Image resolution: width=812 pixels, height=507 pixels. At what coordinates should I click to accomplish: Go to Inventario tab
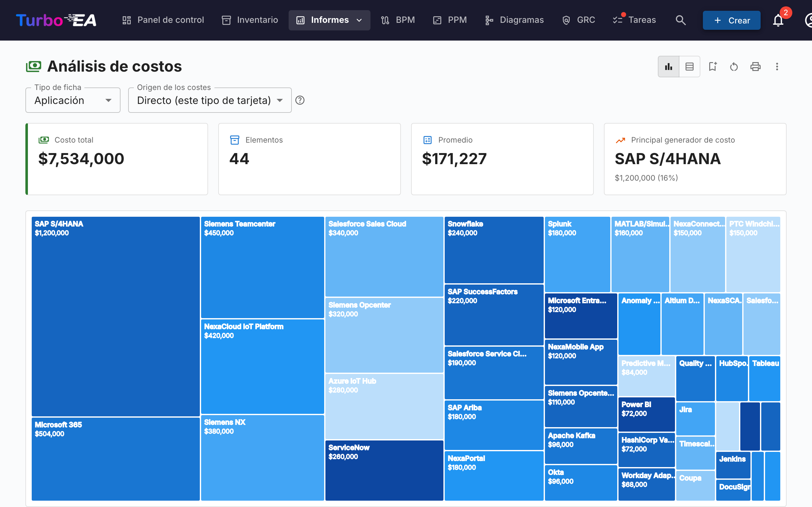coord(250,20)
